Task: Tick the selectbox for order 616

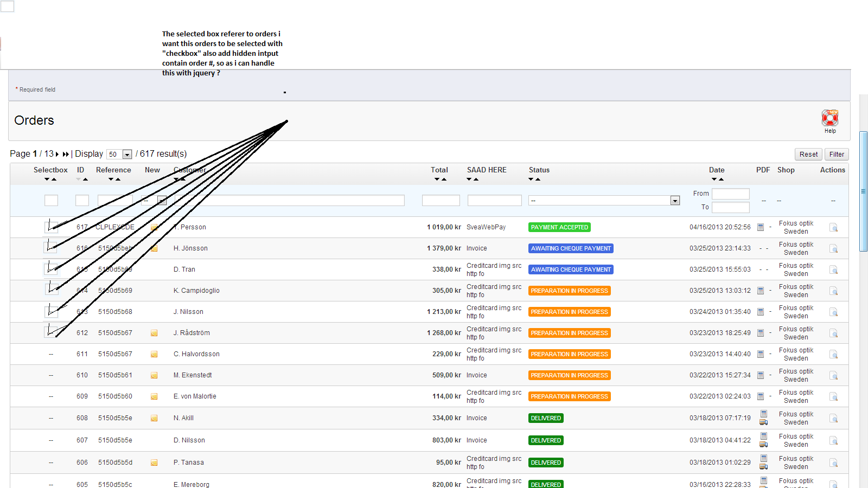Action: (51, 248)
